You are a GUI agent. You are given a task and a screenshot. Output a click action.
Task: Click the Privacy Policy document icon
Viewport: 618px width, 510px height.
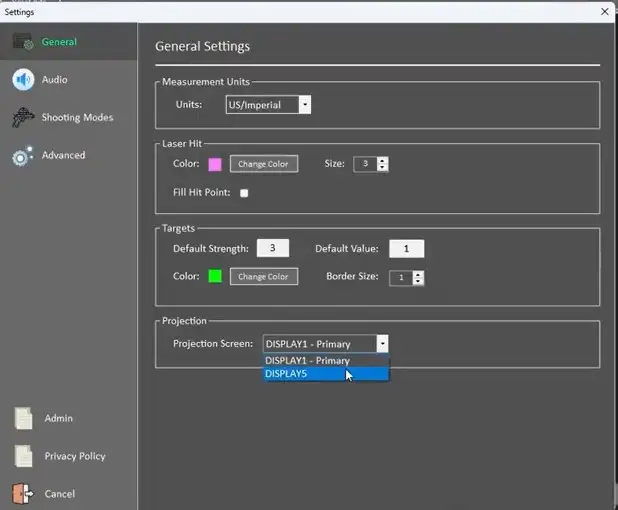tap(23, 456)
